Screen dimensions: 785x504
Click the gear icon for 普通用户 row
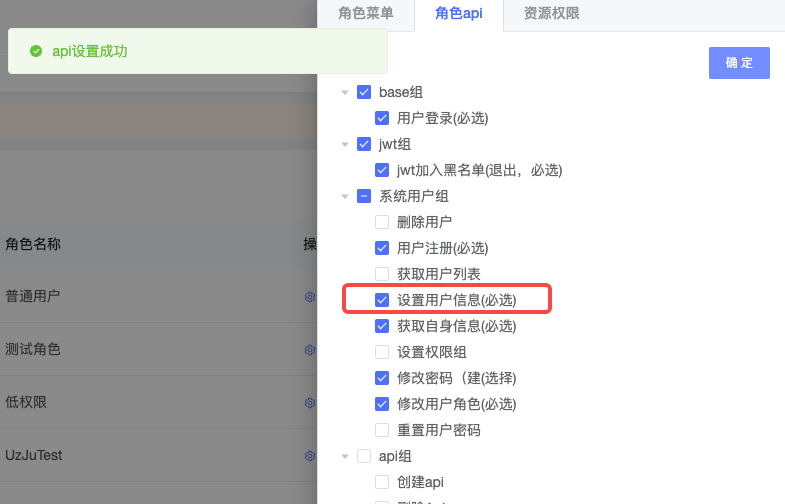coord(310,297)
